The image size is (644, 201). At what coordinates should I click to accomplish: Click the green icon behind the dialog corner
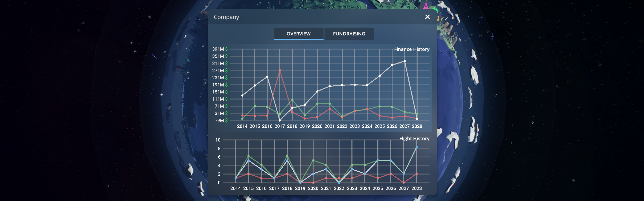click(x=435, y=9)
